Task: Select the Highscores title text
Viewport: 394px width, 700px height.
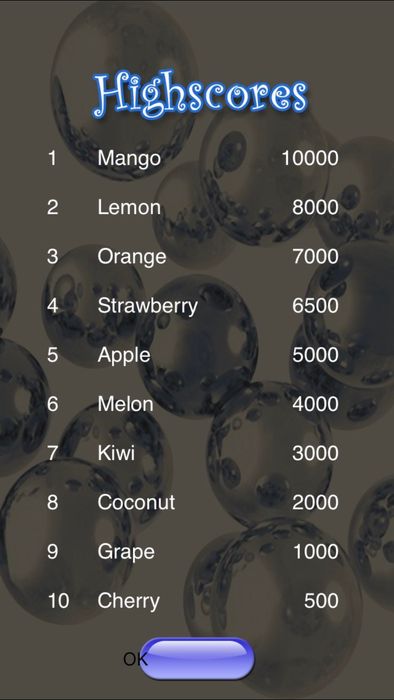Action: click(200, 96)
